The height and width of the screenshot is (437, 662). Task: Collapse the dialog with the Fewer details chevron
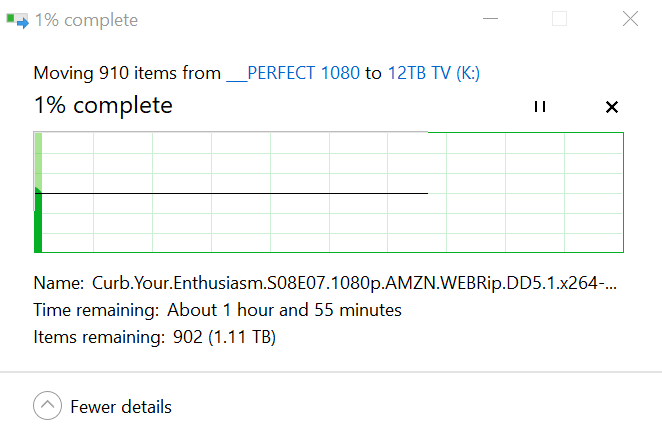click(47, 406)
